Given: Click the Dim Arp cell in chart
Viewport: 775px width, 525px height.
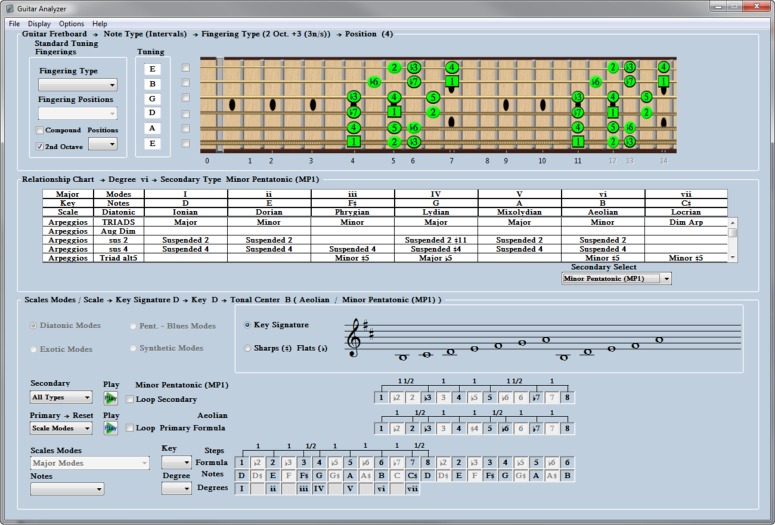Looking at the screenshot, I should tap(686, 222).
